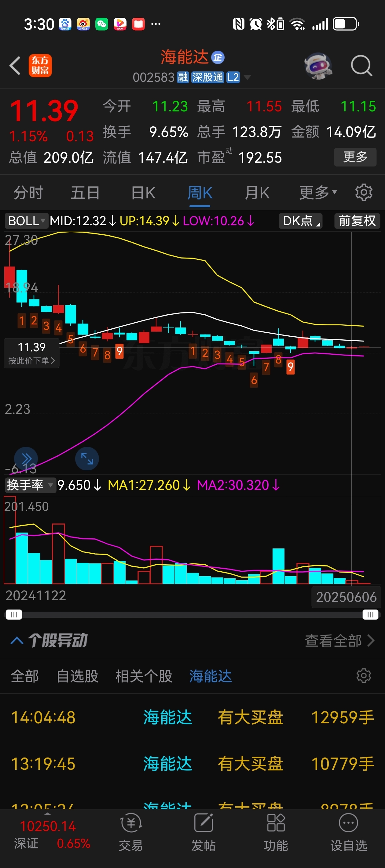385x868 pixels.
Task: Tap the Wi-Fi status icon
Action: click(298, 24)
